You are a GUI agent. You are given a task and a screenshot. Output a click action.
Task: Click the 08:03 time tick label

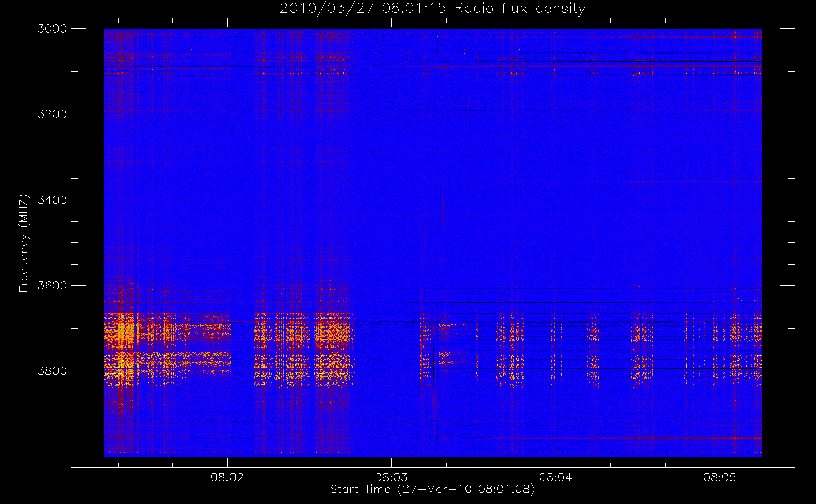click(x=391, y=477)
